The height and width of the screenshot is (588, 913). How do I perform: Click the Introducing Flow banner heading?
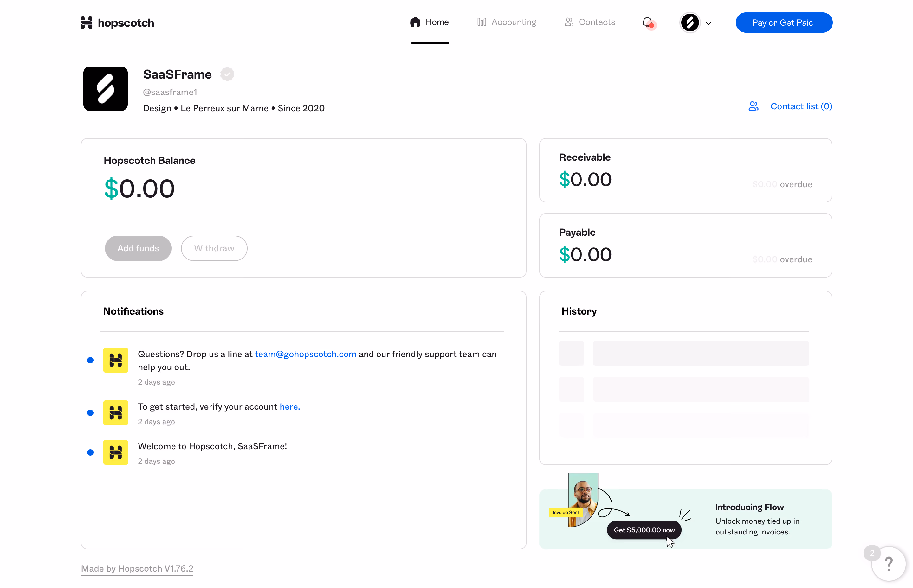pyautogui.click(x=749, y=507)
